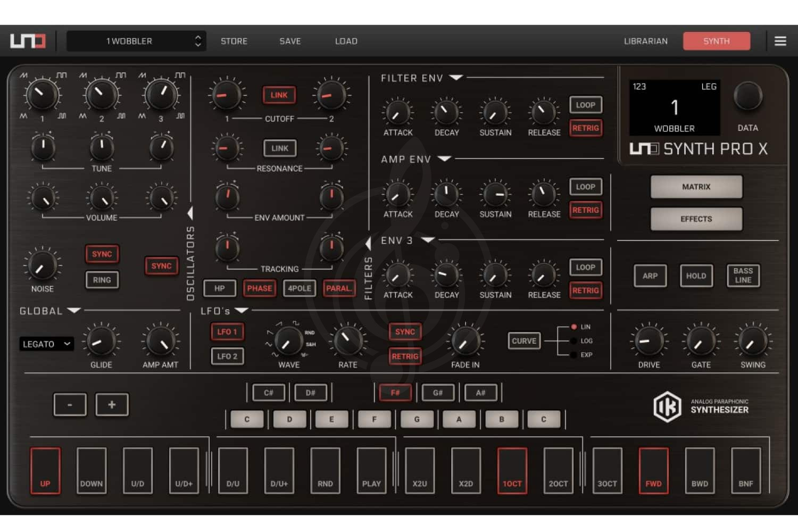The width and height of the screenshot is (798, 532).
Task: Click the LFO RATE knob
Action: pyautogui.click(x=347, y=341)
